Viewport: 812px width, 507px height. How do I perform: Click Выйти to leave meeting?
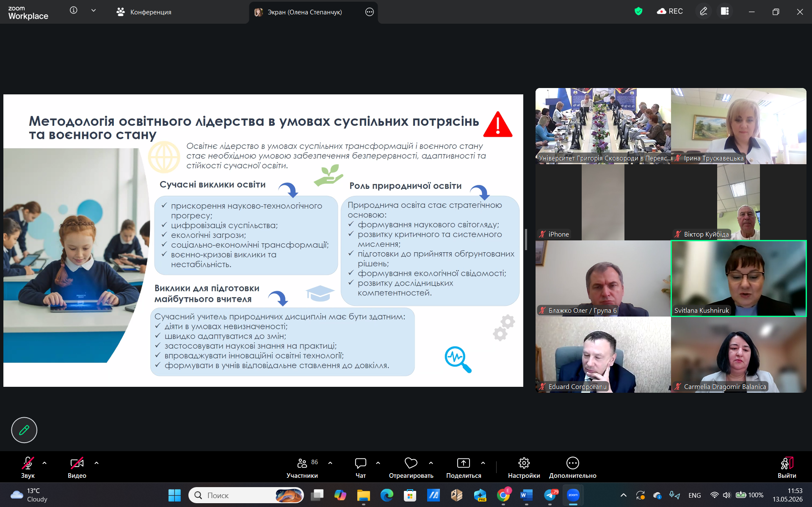click(x=787, y=468)
